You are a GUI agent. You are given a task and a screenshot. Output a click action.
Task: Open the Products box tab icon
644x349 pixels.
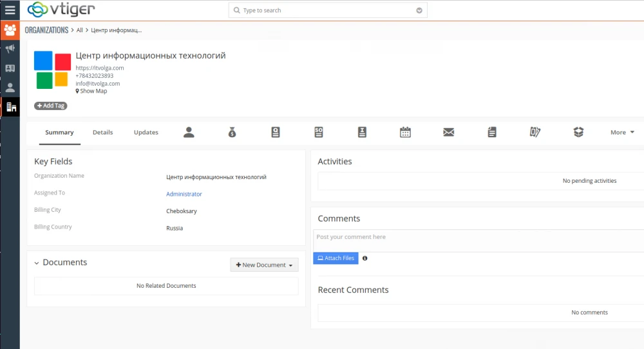[x=578, y=132]
